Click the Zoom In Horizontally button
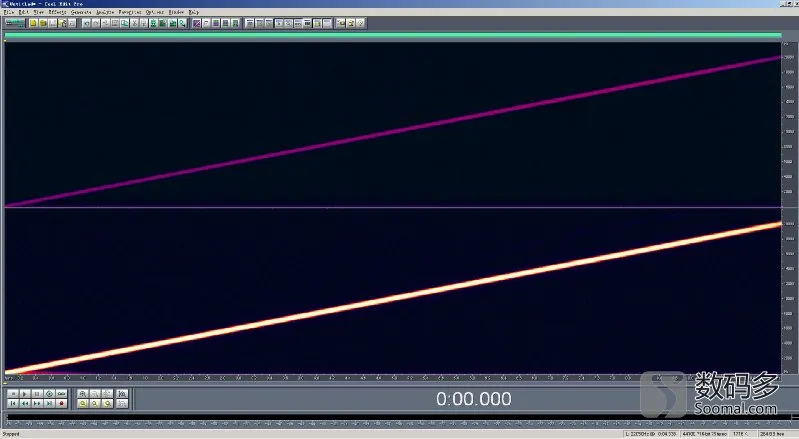 pyautogui.click(x=83, y=394)
